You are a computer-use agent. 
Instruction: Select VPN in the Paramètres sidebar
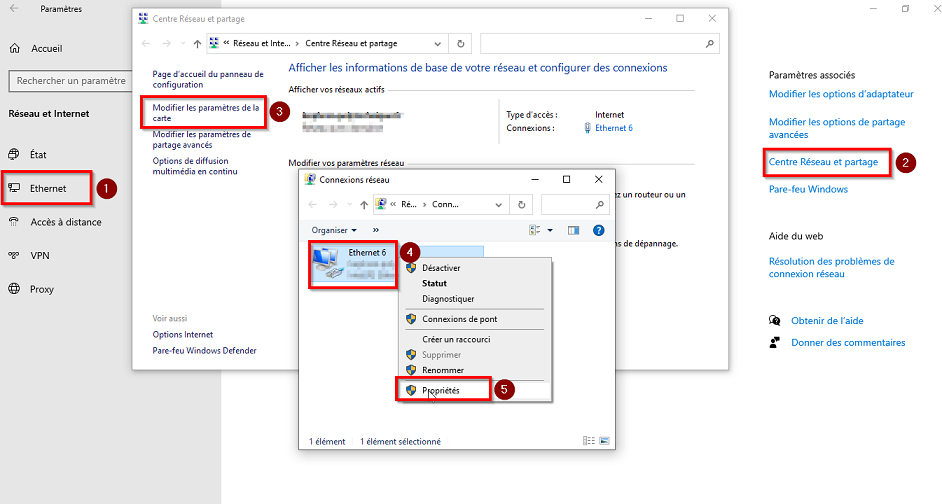tap(40, 255)
